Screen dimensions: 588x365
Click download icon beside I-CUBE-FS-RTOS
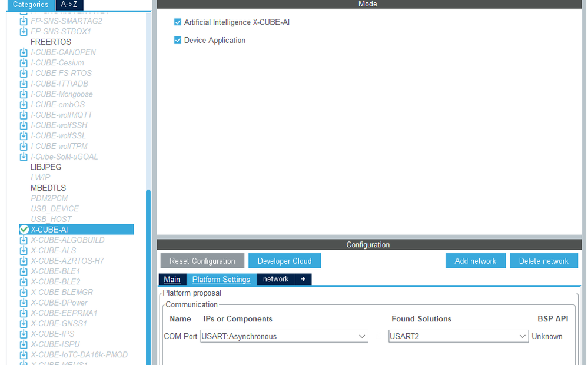[x=24, y=73]
